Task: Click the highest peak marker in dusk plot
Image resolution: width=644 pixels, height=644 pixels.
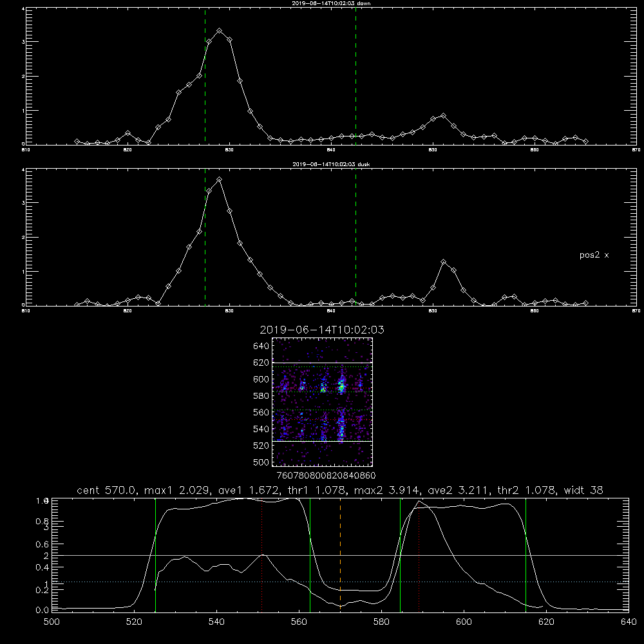Action: click(x=220, y=180)
